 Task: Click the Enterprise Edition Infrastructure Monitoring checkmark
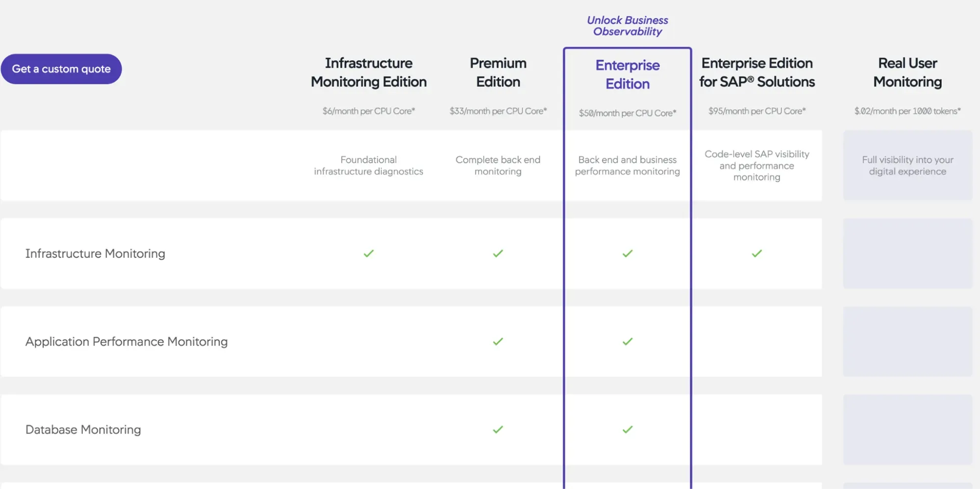click(x=627, y=254)
